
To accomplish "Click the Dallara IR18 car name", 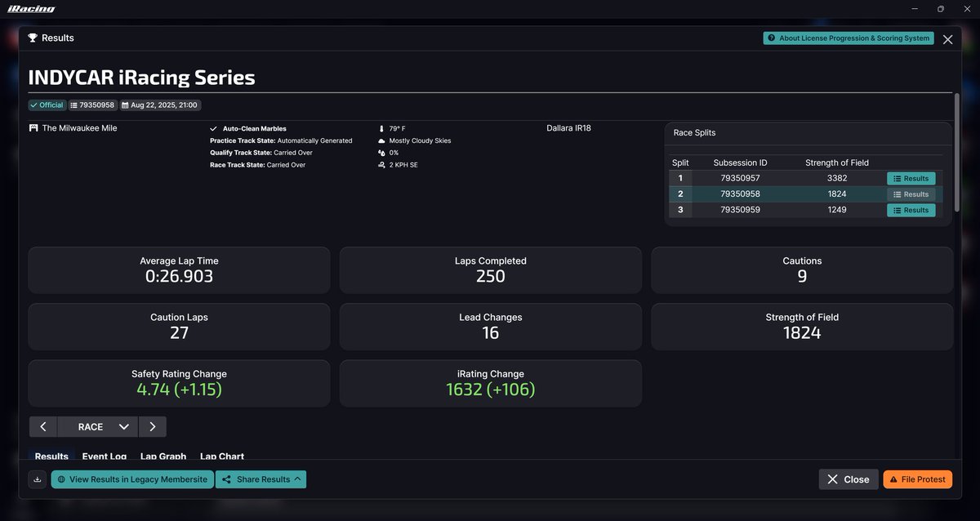I will pos(568,128).
